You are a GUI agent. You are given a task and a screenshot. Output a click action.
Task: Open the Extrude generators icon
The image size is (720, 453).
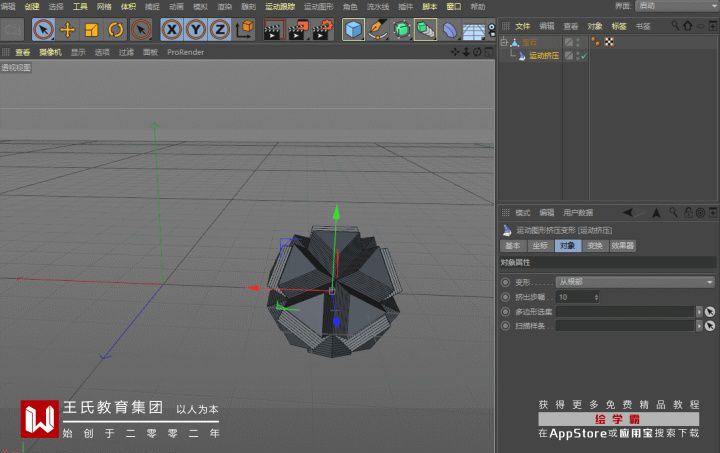426,30
